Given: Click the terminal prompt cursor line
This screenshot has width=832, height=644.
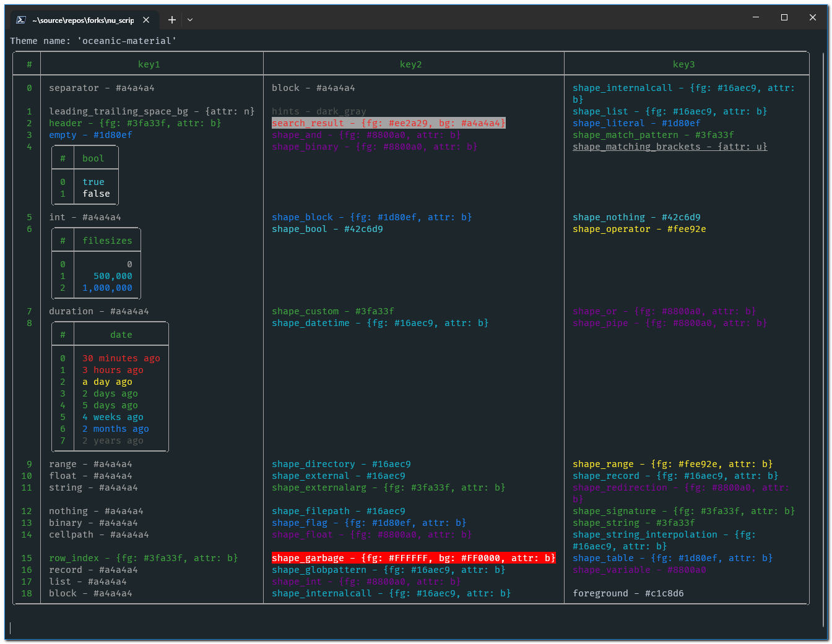Looking at the screenshot, I should [x=11, y=628].
